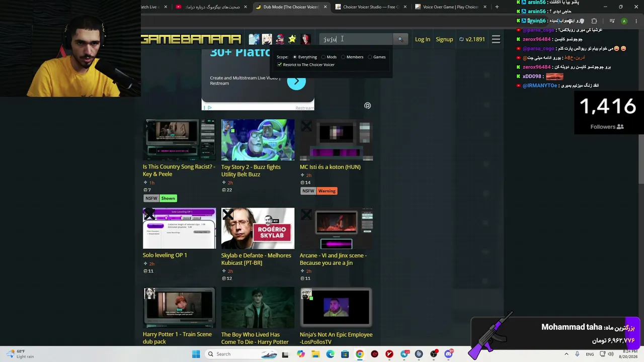
Task: Open the first blue-haired character game icon
Action: pos(254,39)
